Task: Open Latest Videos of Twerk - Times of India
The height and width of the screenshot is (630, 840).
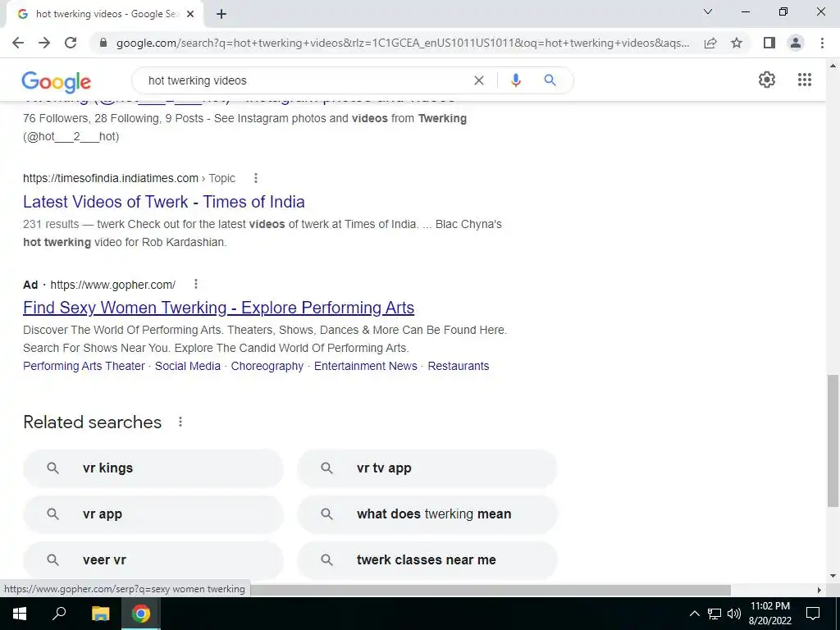Action: click(x=164, y=202)
